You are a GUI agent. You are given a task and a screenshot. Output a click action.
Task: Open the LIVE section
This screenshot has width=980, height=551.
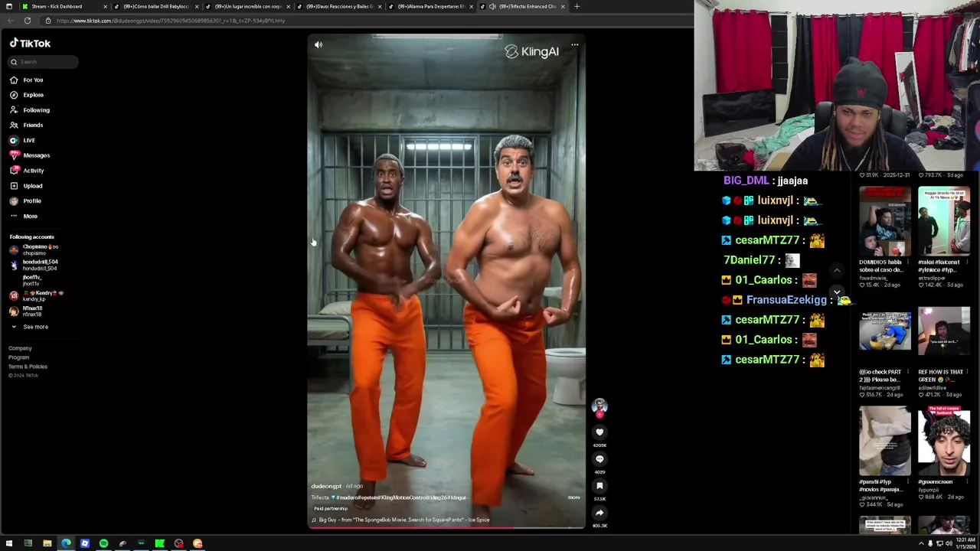coord(22,140)
